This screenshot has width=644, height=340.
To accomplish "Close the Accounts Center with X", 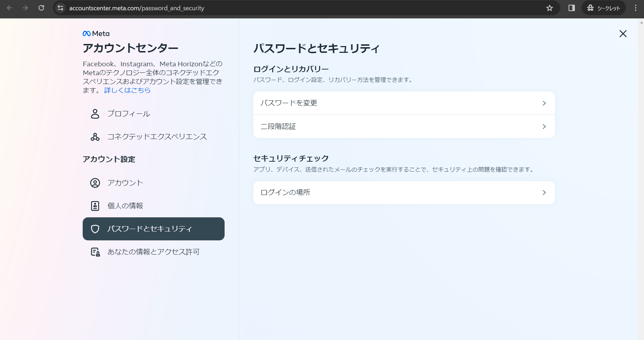I will point(623,34).
